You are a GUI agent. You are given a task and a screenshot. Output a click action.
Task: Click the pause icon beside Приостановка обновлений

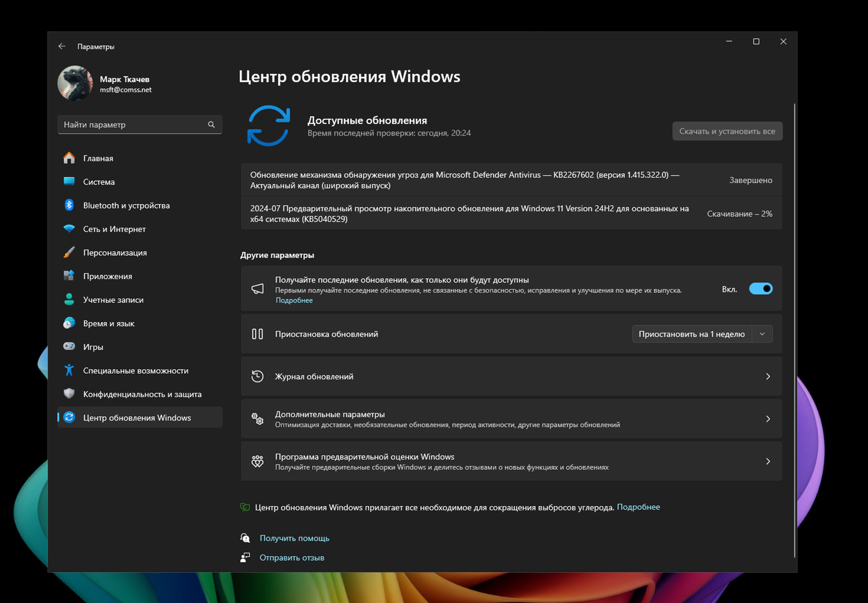coord(258,334)
